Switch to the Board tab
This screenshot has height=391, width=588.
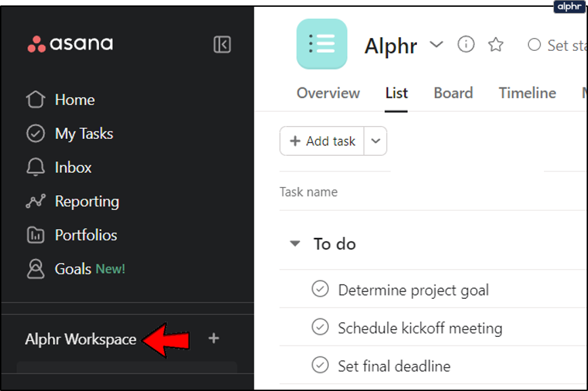coord(453,93)
